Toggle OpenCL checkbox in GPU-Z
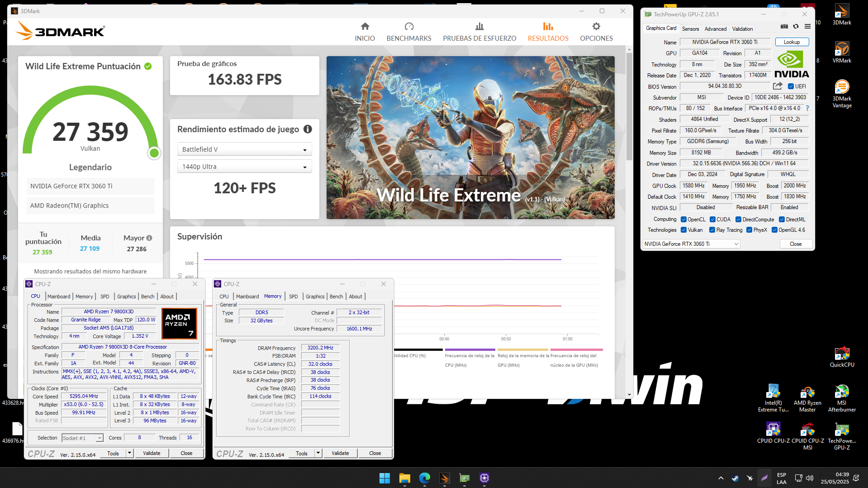The height and width of the screenshot is (488, 868). point(683,220)
